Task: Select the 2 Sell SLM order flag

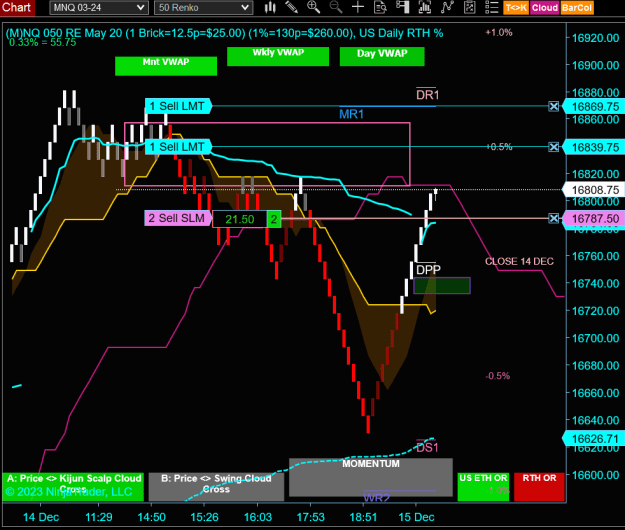Action: pyautogui.click(x=177, y=218)
